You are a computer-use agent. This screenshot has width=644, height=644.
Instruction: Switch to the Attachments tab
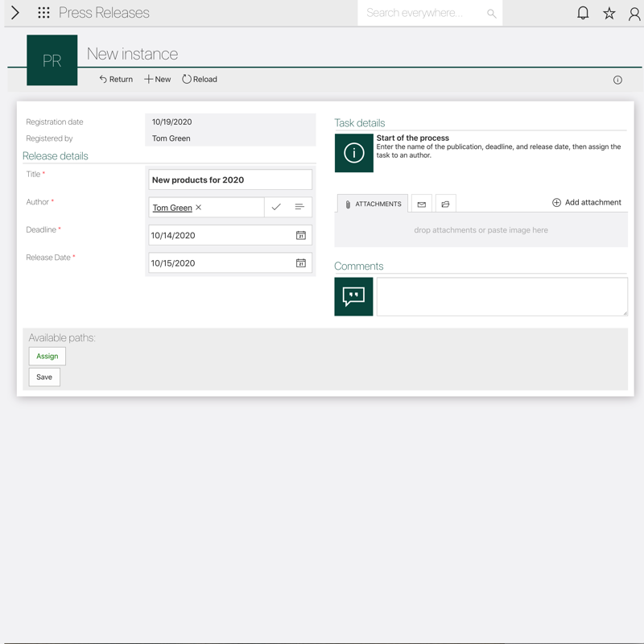point(373,204)
